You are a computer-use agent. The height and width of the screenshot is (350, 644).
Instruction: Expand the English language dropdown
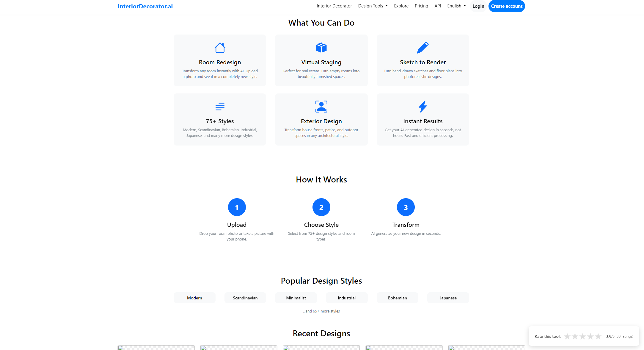pos(456,6)
